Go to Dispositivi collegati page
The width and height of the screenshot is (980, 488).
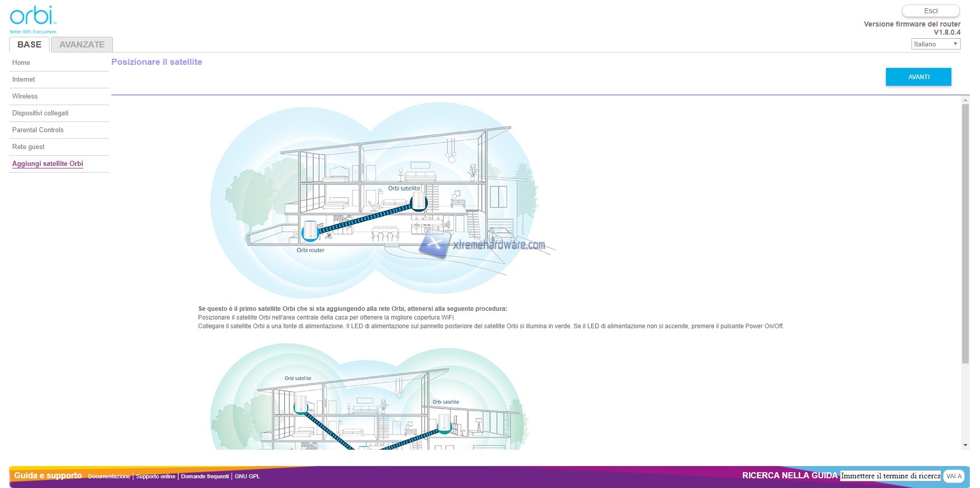coord(40,113)
